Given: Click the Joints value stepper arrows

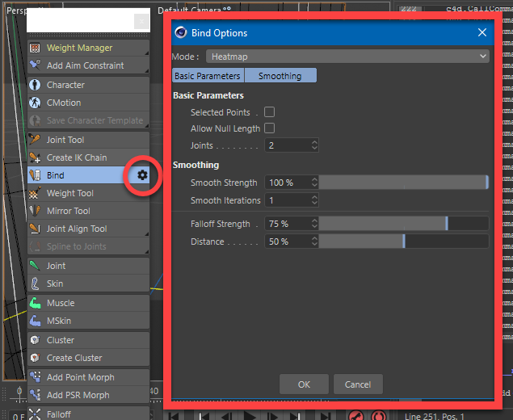Looking at the screenshot, I should (313, 145).
